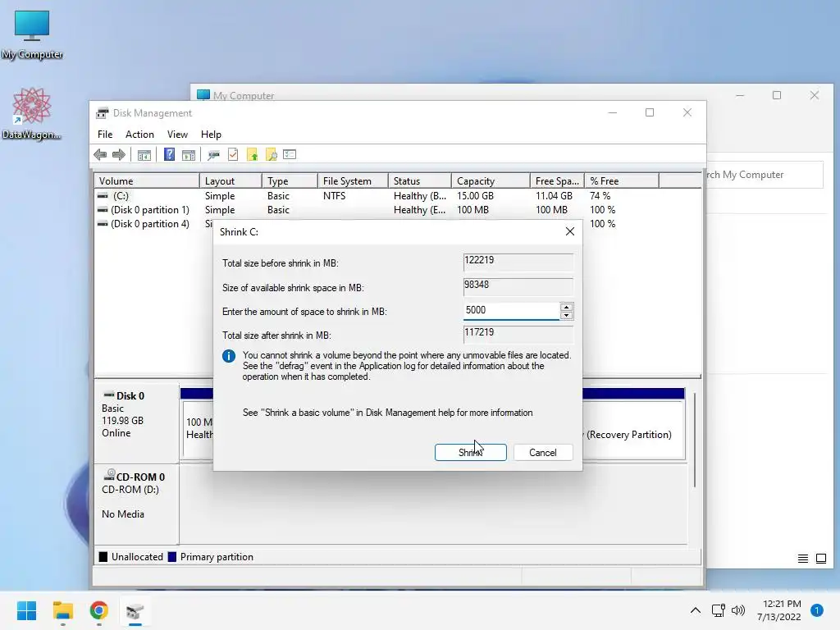Click total size after shrink field

tap(518, 334)
